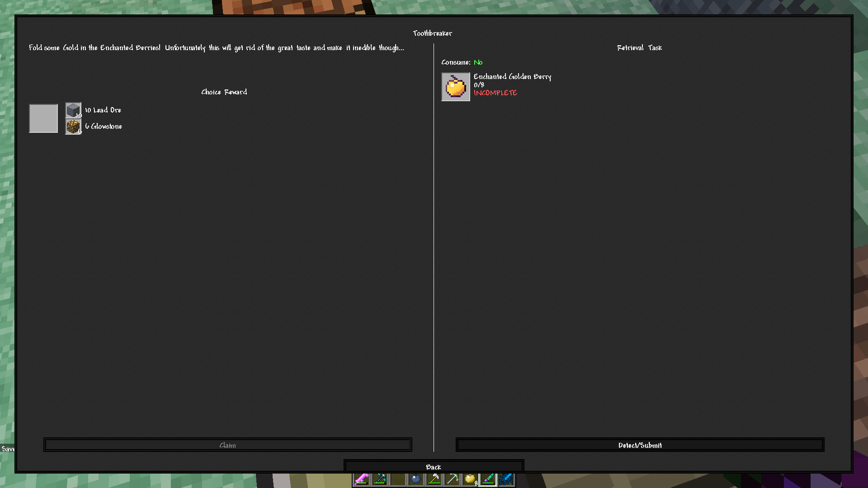Image resolution: width=868 pixels, height=488 pixels.
Task: Choose the 10 Lead Ore reward text
Action: click(103, 110)
